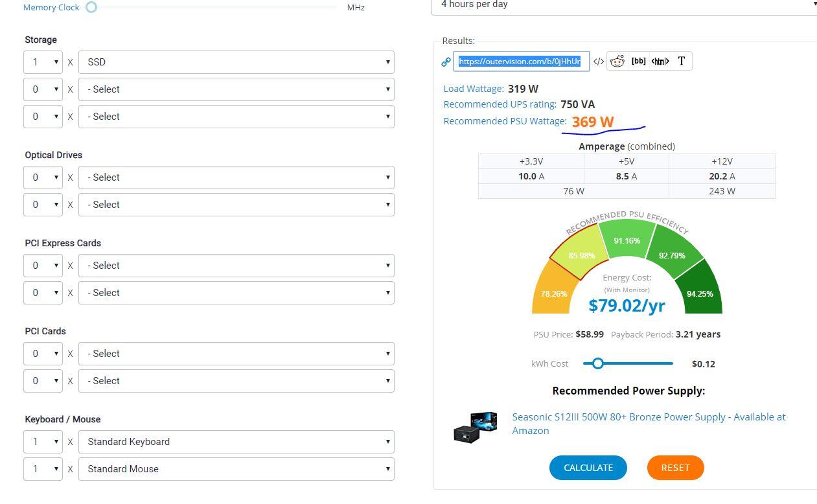Open the first Optical Drives type dropdown
The width and height of the screenshot is (817, 504).
[x=236, y=178]
